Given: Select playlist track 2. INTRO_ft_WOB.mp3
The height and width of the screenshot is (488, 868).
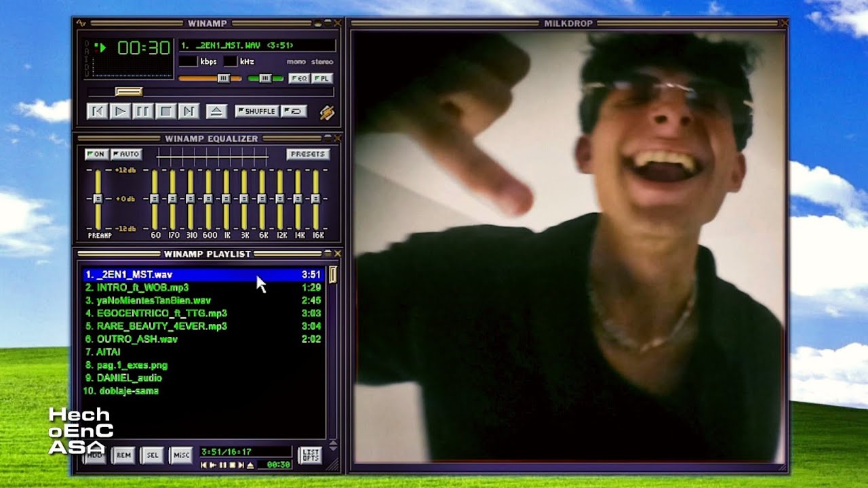Looking at the screenshot, I should [x=204, y=287].
